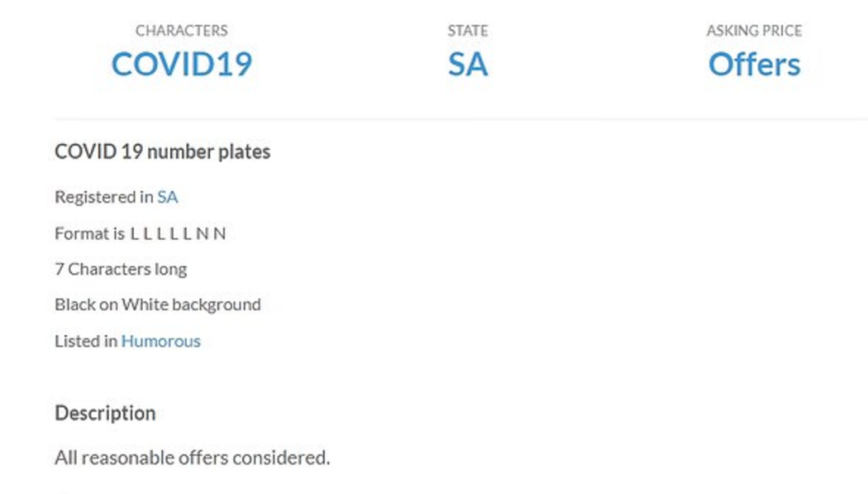Viewport: 868px width, 494px height.
Task: Click the 'Registered in' text
Action: (103, 197)
